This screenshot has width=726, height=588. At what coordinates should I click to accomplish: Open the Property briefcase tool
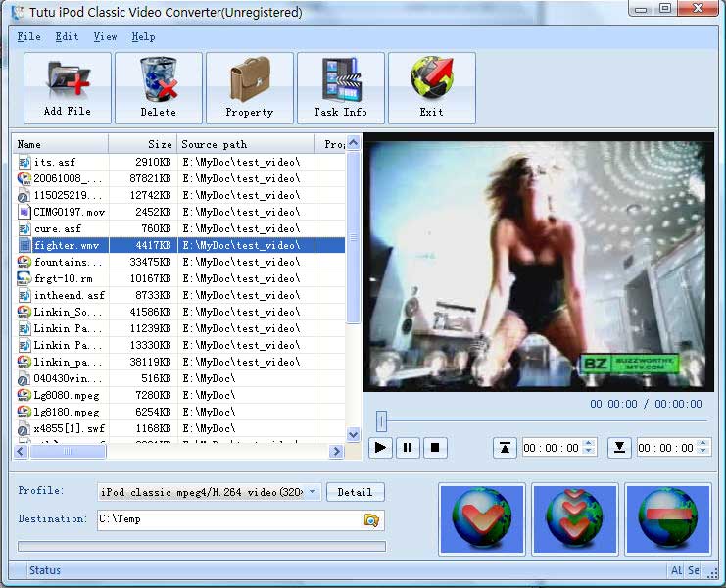coord(250,88)
